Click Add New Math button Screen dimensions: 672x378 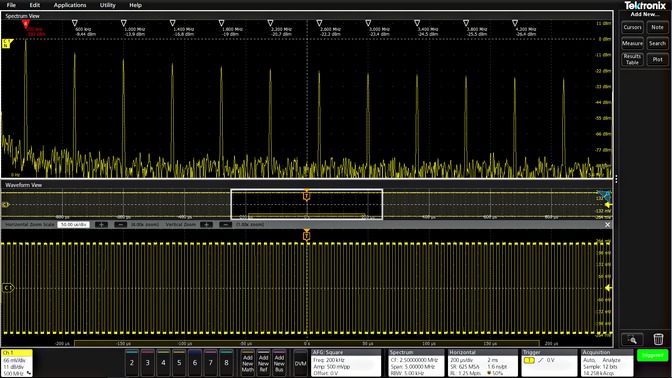[x=248, y=363]
